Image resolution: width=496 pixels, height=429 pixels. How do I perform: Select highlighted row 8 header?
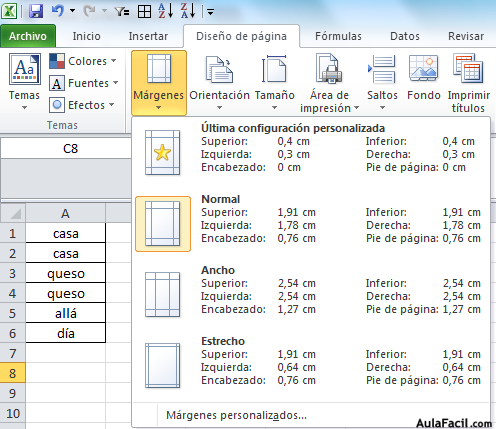tap(13, 373)
